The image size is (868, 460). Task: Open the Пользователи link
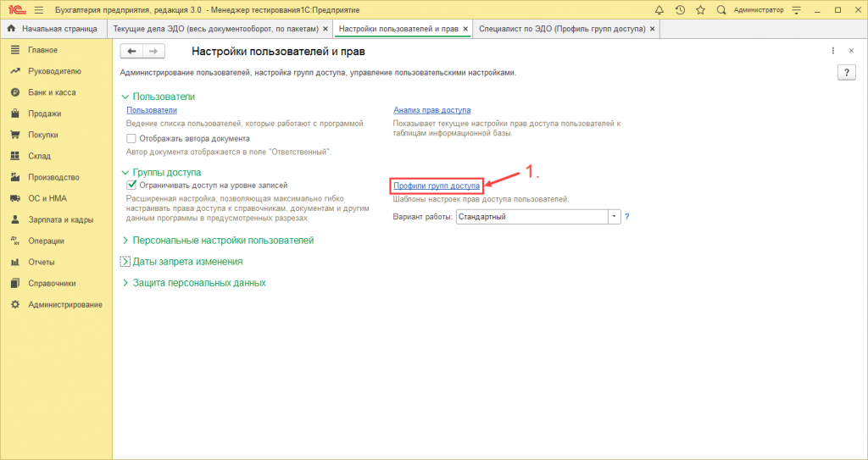coord(152,110)
